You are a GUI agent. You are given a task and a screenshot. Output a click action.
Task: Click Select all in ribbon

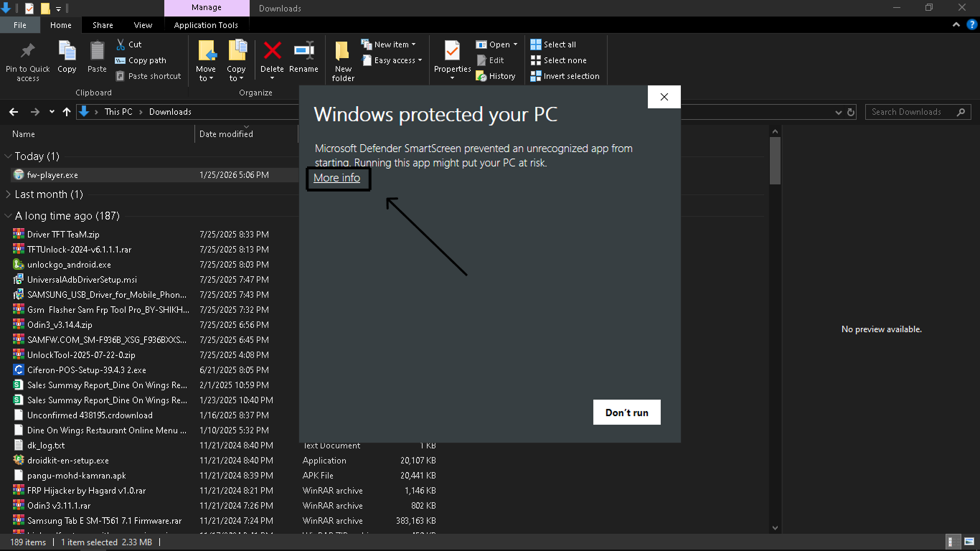click(x=553, y=44)
